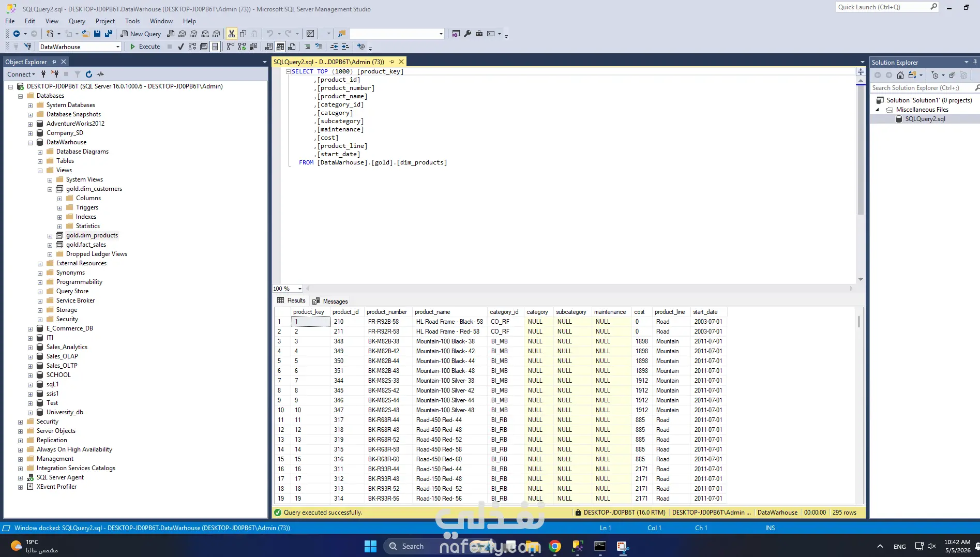Click the Copy toolbar icon
This screenshot has height=557, width=980.
243,34
